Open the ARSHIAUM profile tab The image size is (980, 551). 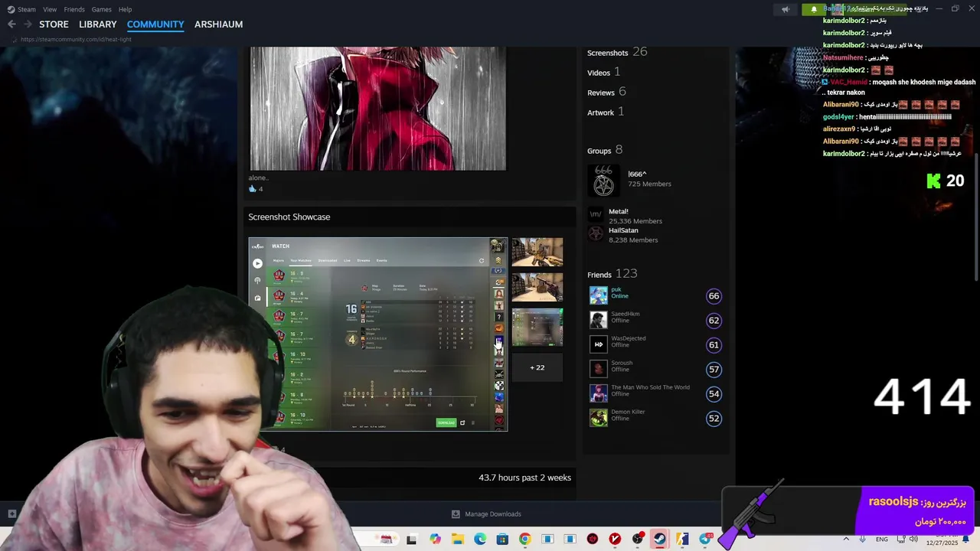click(x=218, y=24)
